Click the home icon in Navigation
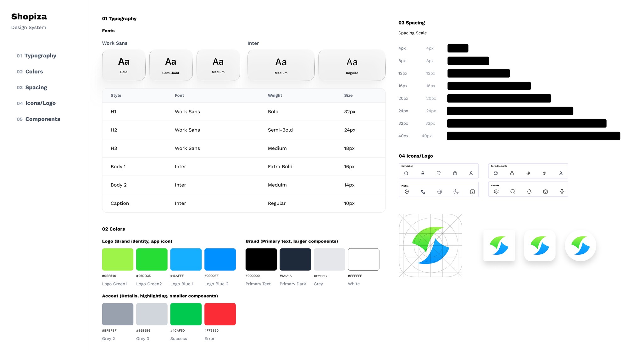 [406, 173]
